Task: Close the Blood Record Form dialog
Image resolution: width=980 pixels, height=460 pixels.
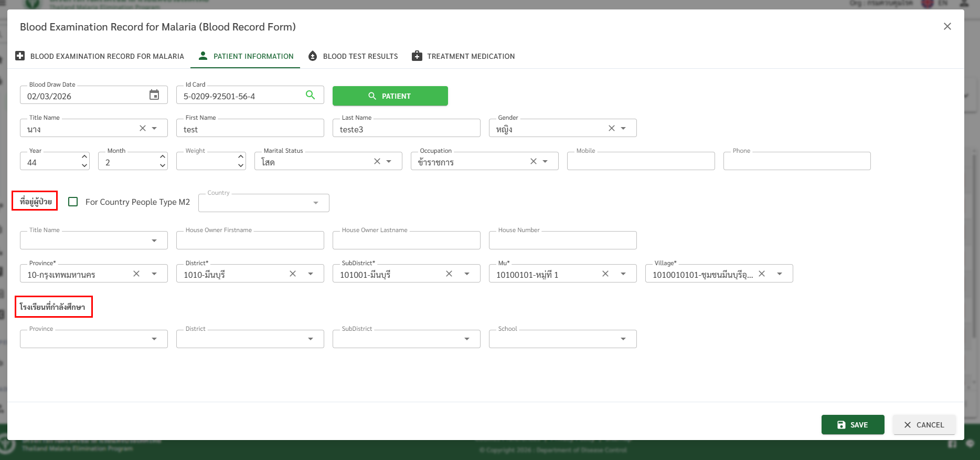Action: point(947,26)
